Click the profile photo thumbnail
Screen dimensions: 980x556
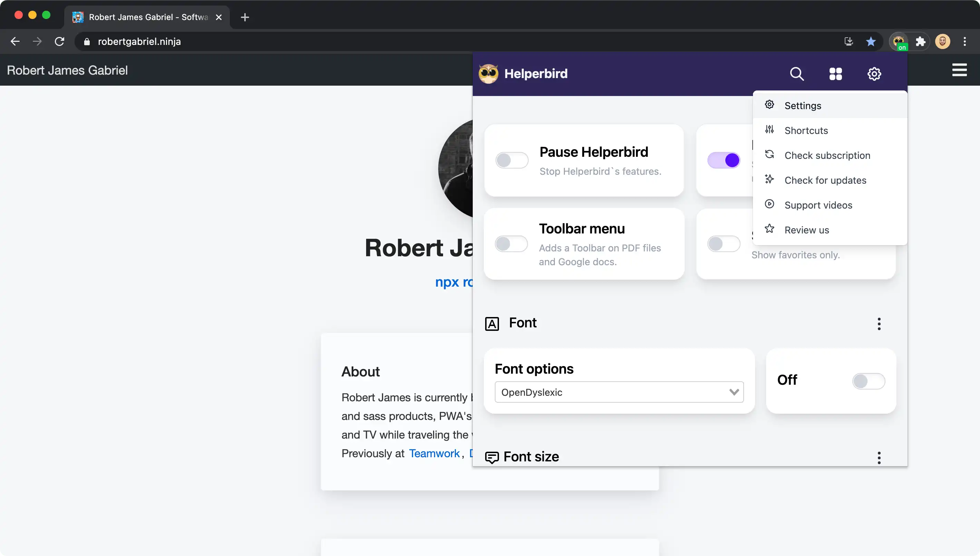(x=455, y=169)
